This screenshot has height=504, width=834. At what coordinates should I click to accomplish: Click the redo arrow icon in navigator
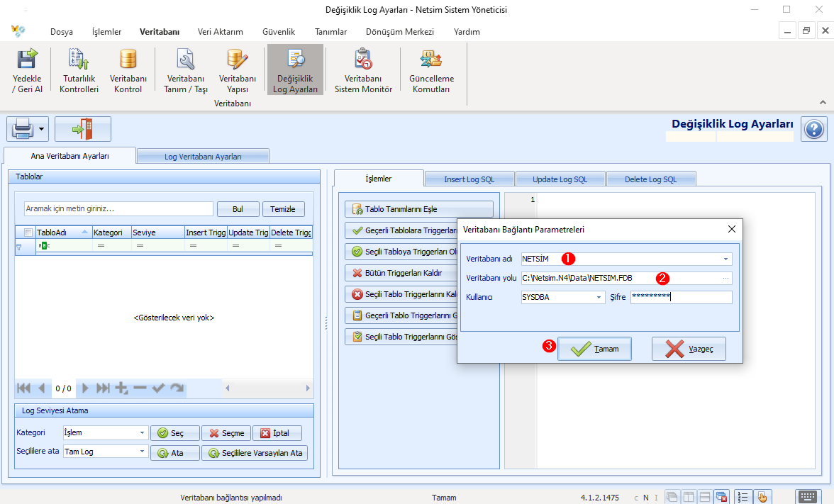point(177,388)
